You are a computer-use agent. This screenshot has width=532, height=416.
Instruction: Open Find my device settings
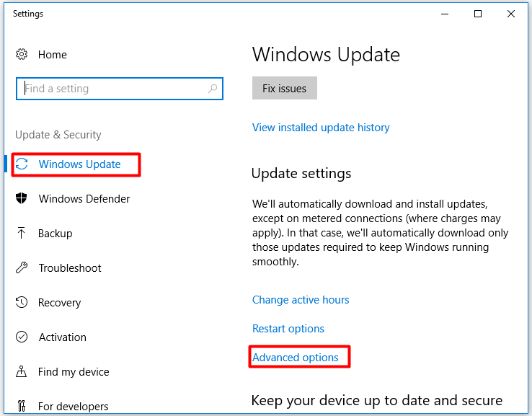point(74,372)
